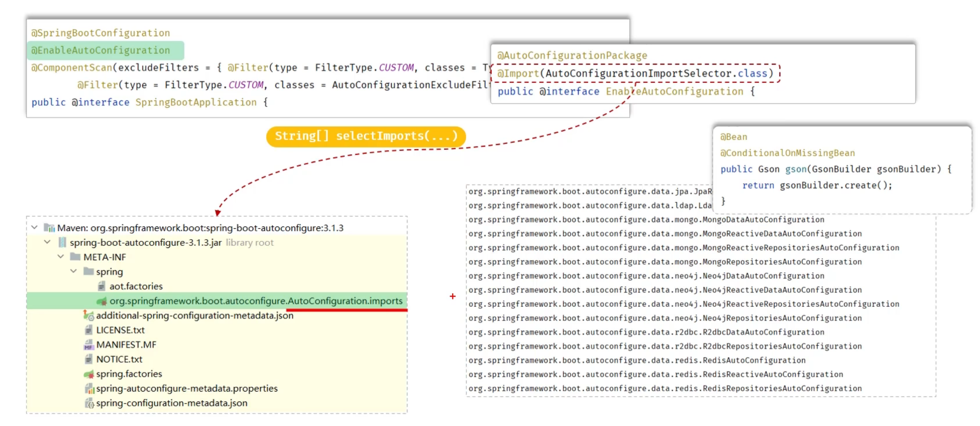Collapse the META-INF folder
The height and width of the screenshot is (426, 980).
[61, 257]
